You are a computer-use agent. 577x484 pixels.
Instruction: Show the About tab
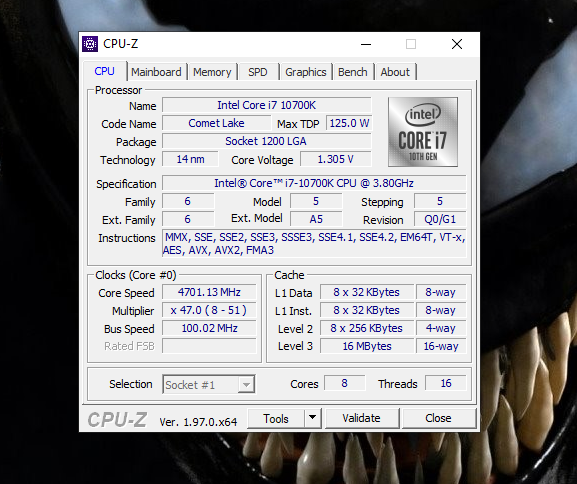(x=395, y=72)
